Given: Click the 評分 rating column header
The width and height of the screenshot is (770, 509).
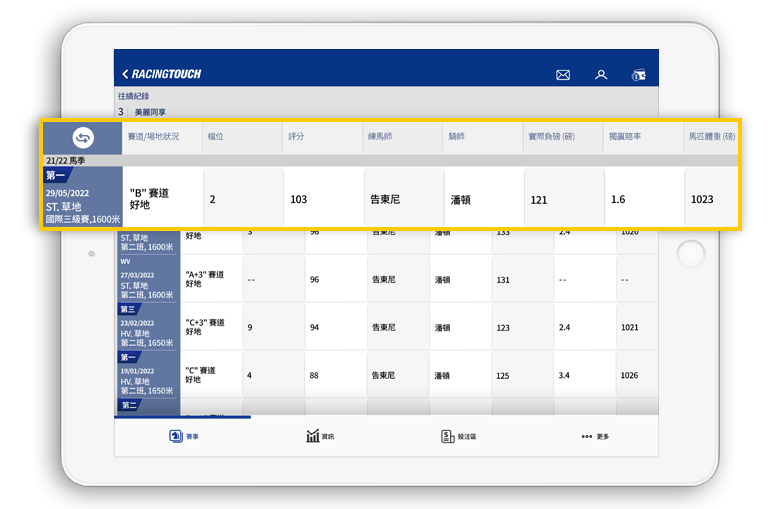Looking at the screenshot, I should tap(296, 137).
